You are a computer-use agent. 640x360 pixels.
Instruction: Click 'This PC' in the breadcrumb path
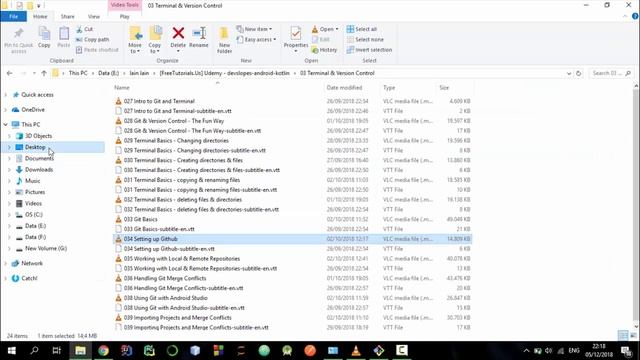click(78, 73)
